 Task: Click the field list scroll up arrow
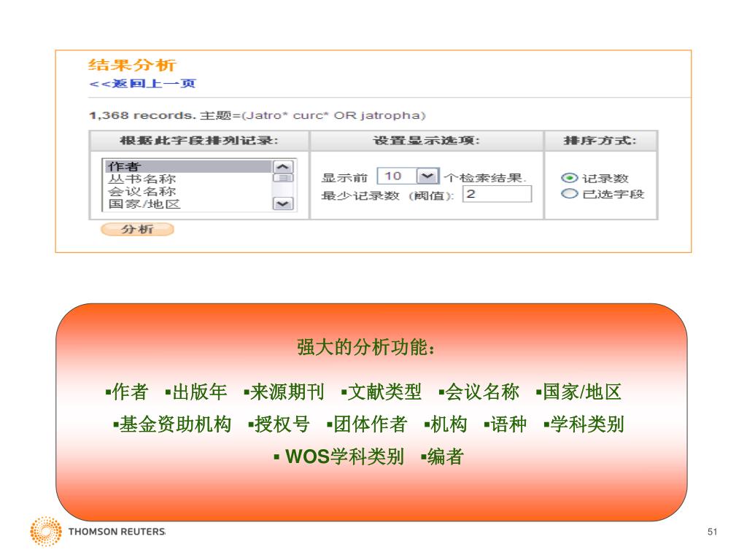click(x=283, y=167)
